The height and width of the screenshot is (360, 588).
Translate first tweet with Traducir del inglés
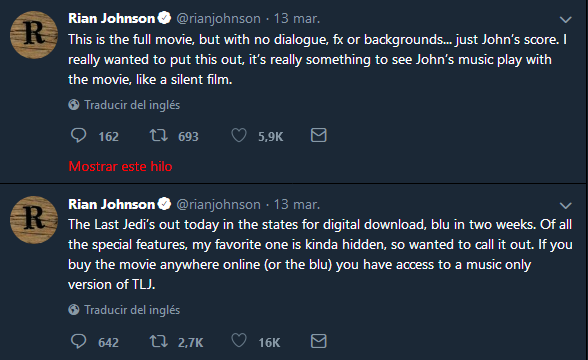(132, 105)
